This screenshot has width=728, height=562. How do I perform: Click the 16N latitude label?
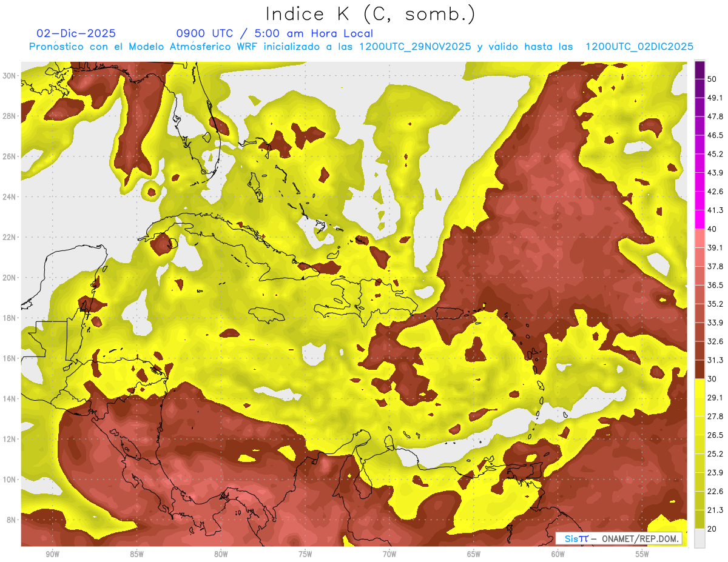pyautogui.click(x=9, y=358)
